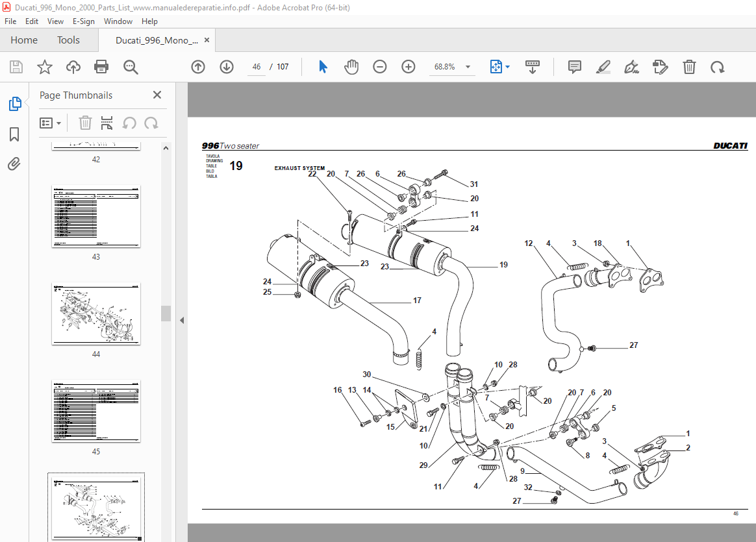This screenshot has width=756, height=542.
Task: Open the Bookmarks sidebar panel
Action: [14, 134]
